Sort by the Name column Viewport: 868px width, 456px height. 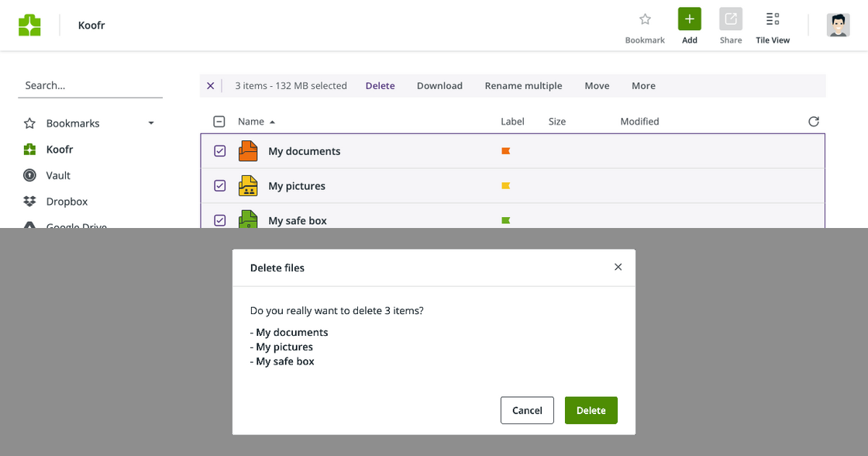pyautogui.click(x=251, y=121)
